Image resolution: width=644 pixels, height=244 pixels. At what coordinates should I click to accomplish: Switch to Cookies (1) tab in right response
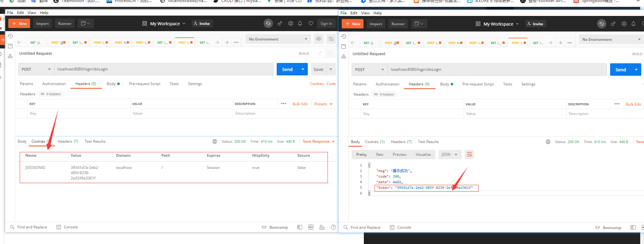375,142
